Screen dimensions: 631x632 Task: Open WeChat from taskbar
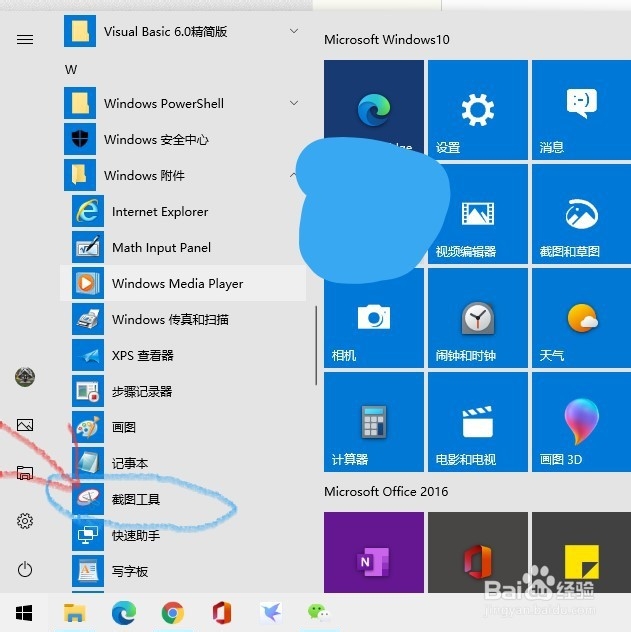click(x=318, y=612)
